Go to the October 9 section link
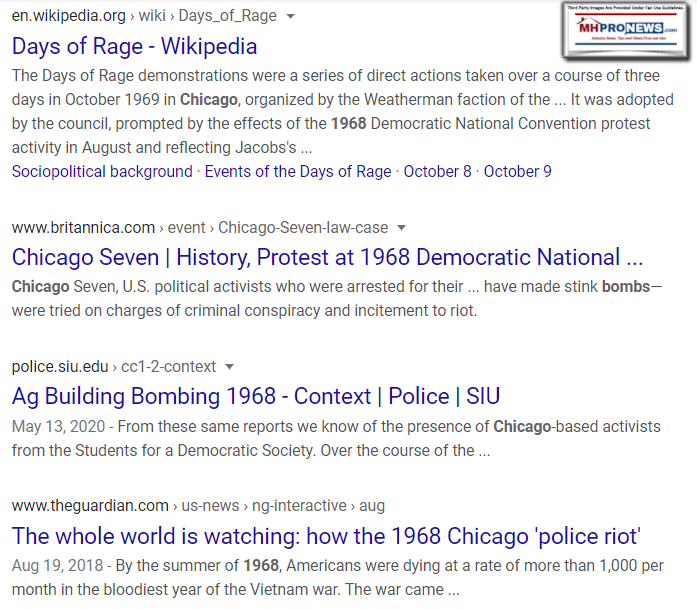697x609 pixels. [x=517, y=171]
